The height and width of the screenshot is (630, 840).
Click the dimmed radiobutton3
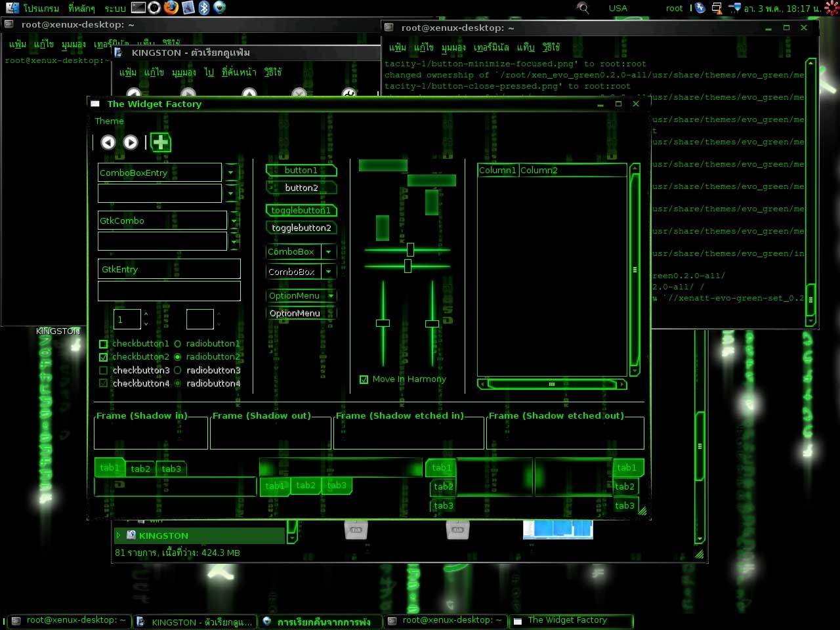177,370
